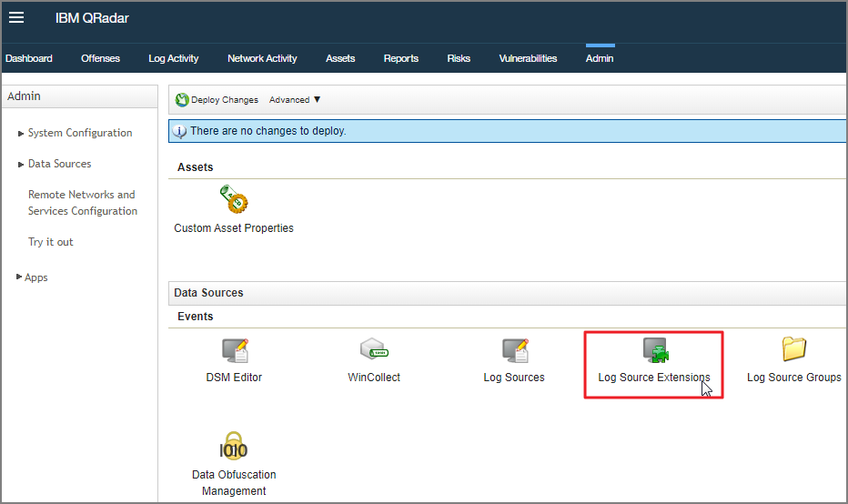Click the Admin sidebar panel header
Screen dimensions: 848x504
(x=79, y=96)
